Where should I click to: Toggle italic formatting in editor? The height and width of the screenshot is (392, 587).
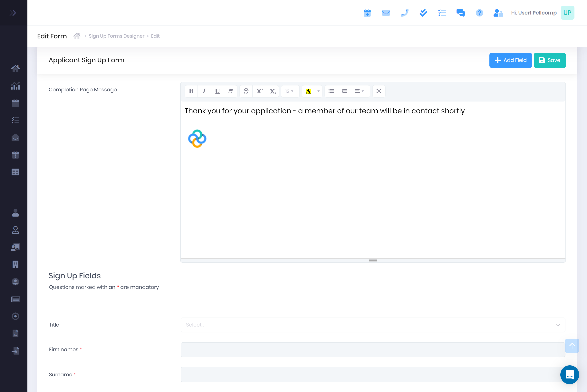204,91
